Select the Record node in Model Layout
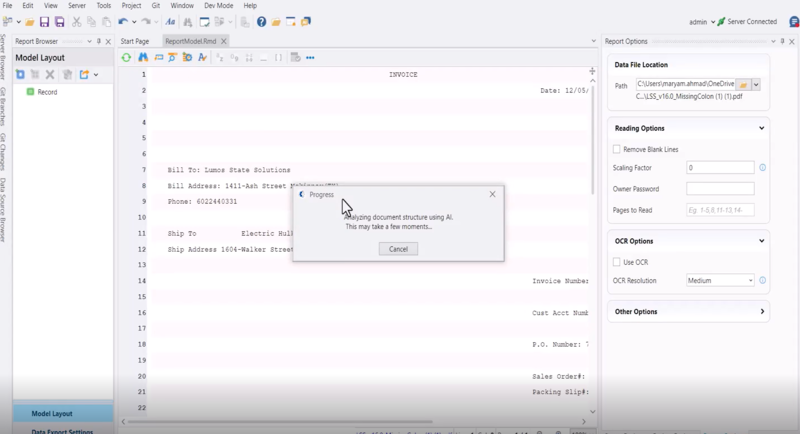Viewport: 800px width, 434px height. (47, 92)
